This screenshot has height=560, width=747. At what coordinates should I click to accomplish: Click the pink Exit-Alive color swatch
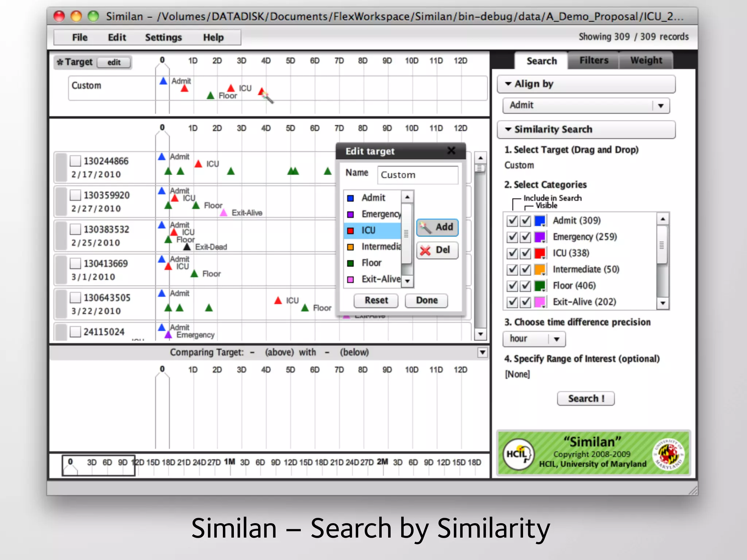[x=540, y=302]
